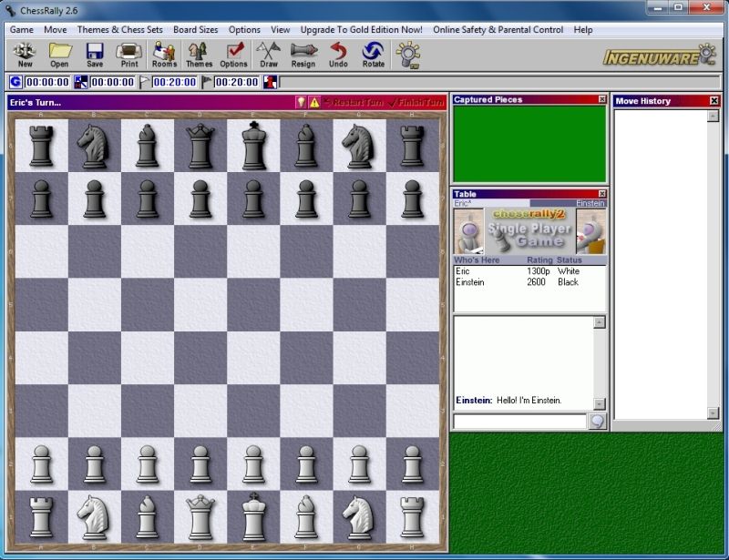Open Online Safety & Parental Control menu
Image resolution: width=729 pixels, height=560 pixels.
click(498, 29)
